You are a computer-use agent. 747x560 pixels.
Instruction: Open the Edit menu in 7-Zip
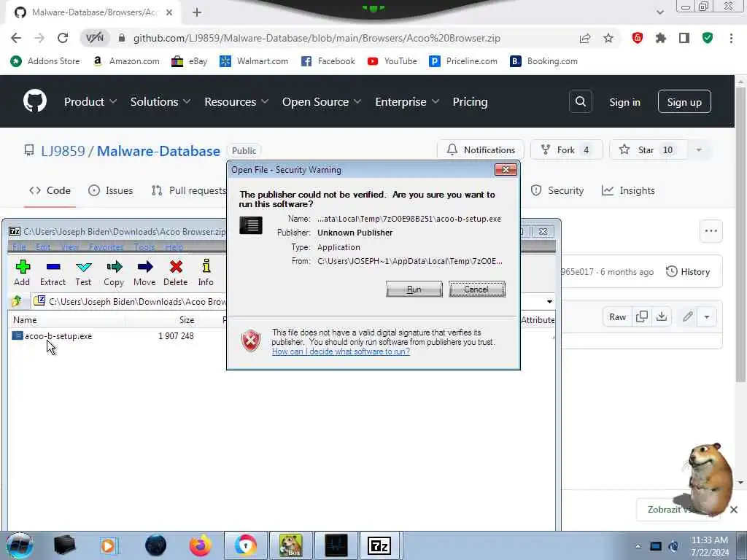[43, 247]
